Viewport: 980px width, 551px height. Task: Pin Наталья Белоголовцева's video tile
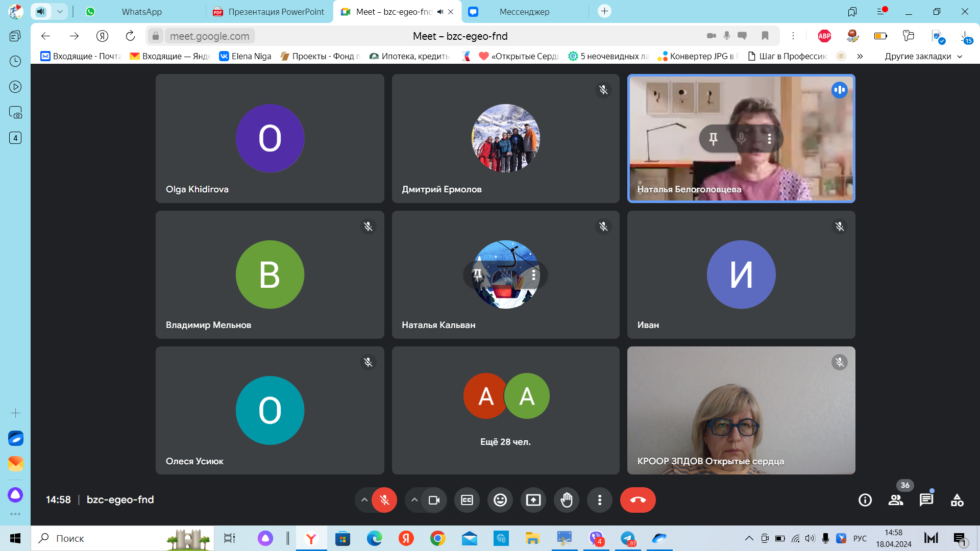pyautogui.click(x=713, y=138)
